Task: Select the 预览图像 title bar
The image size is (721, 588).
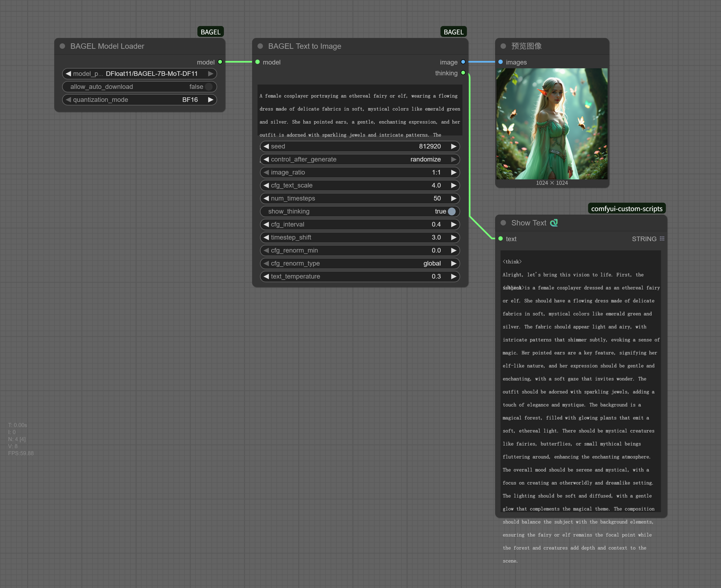Action: click(x=552, y=46)
